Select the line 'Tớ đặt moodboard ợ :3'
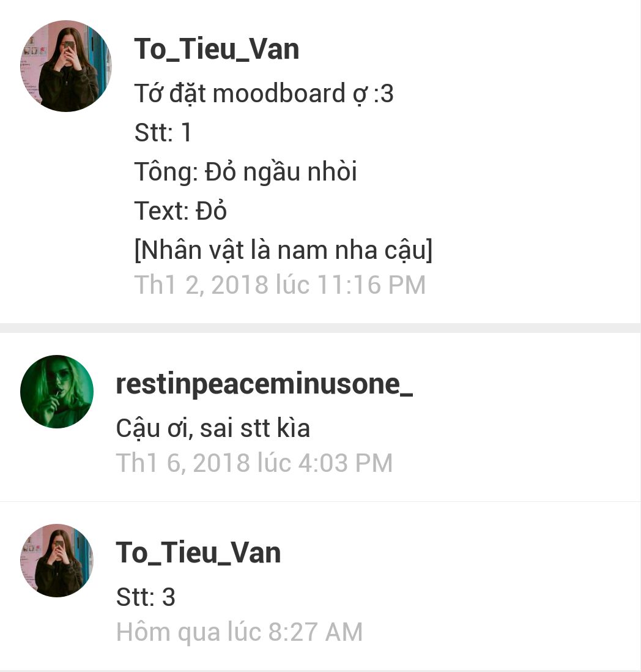This screenshot has width=641, height=672. (264, 94)
